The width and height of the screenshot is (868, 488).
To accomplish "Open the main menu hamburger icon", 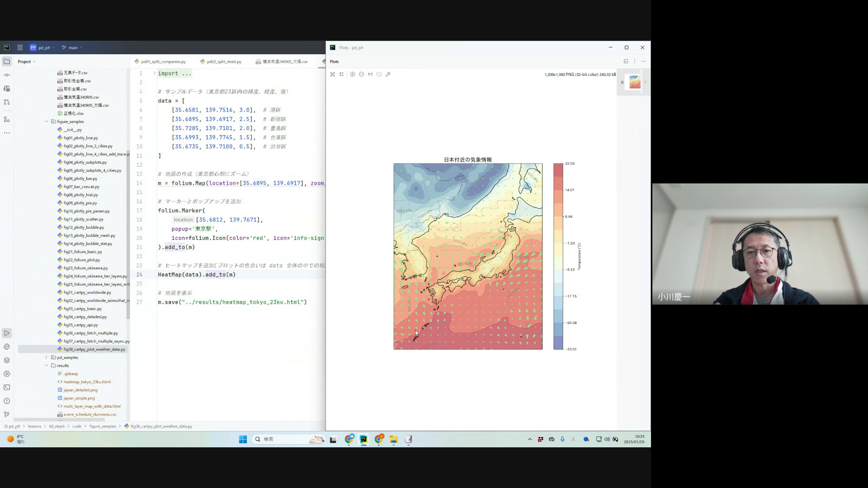I will point(20,47).
